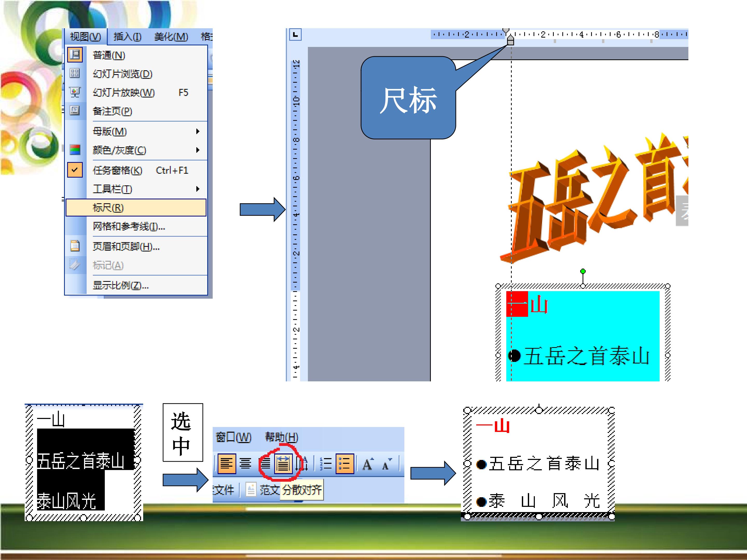This screenshot has width=747, height=560.
Task: Select the align left toolbar icon
Action: click(226, 464)
